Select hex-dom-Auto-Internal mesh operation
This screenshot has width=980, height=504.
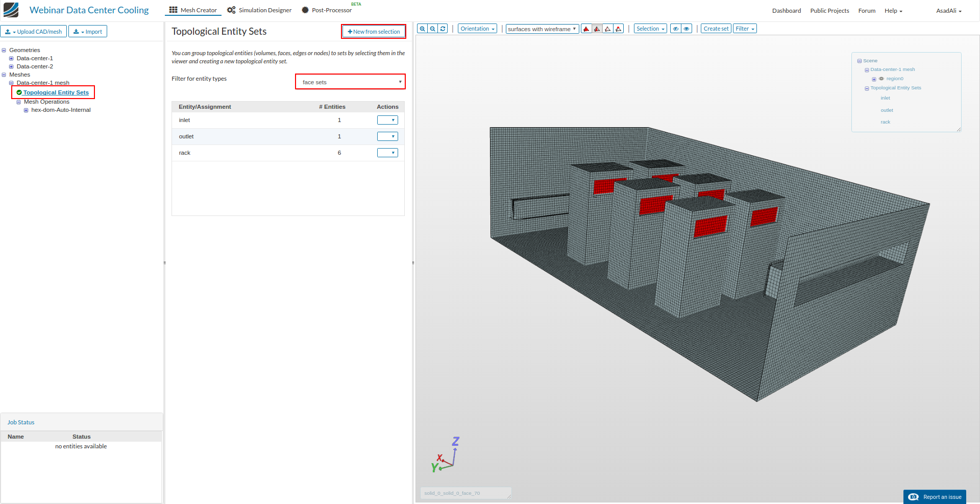pyautogui.click(x=61, y=110)
